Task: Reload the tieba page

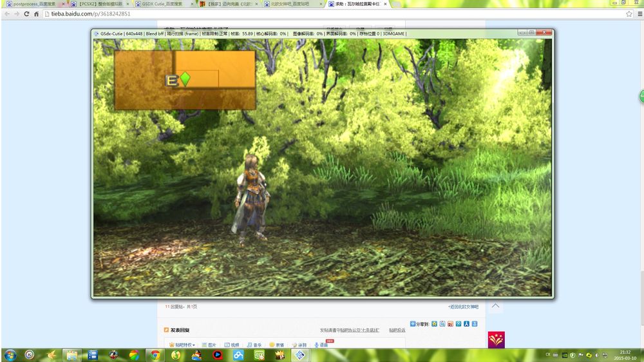Action: (26, 14)
